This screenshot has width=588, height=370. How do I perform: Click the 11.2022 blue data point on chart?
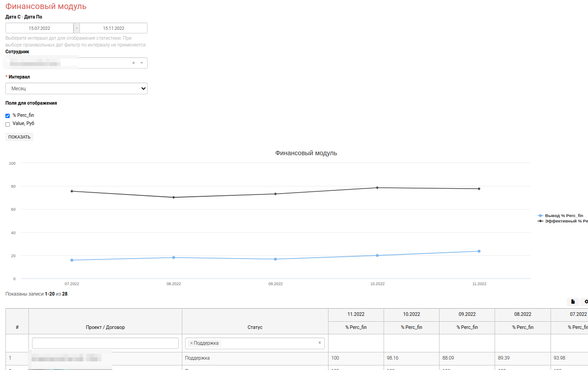pyautogui.click(x=479, y=251)
